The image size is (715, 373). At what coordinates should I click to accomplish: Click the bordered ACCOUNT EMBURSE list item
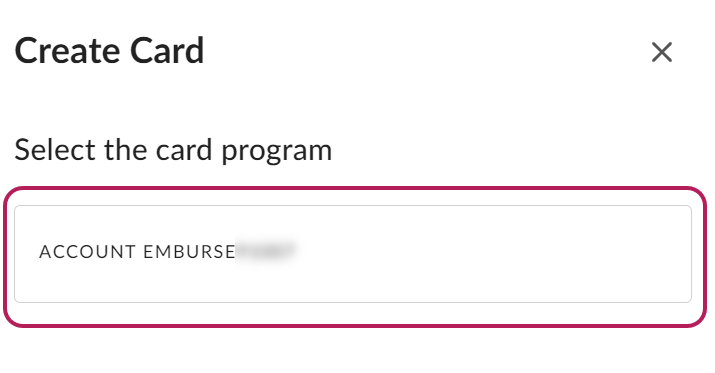353,254
